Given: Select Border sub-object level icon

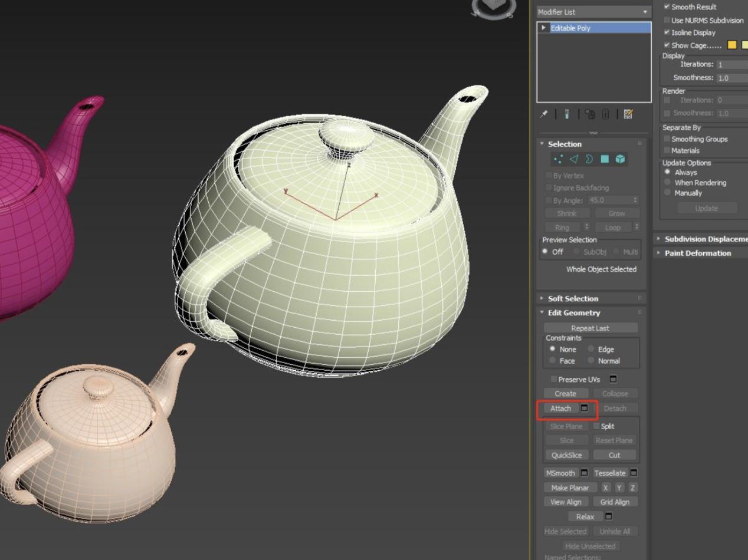Looking at the screenshot, I should 588,159.
